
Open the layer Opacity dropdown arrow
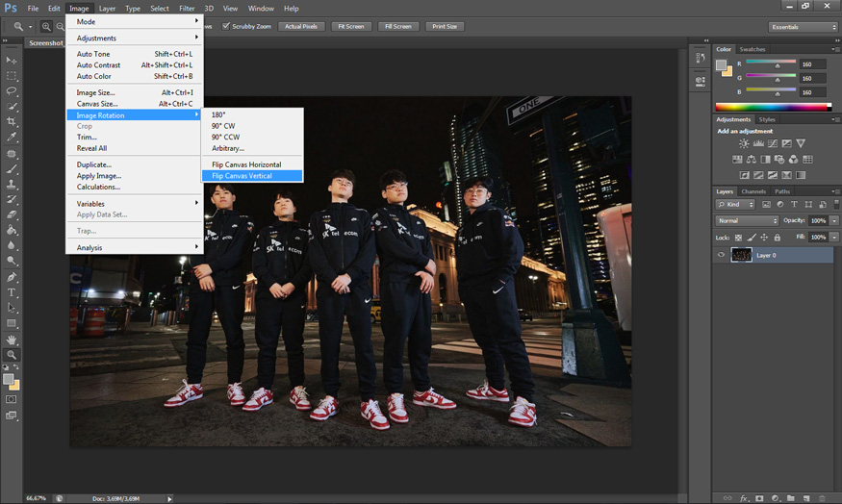tap(833, 220)
